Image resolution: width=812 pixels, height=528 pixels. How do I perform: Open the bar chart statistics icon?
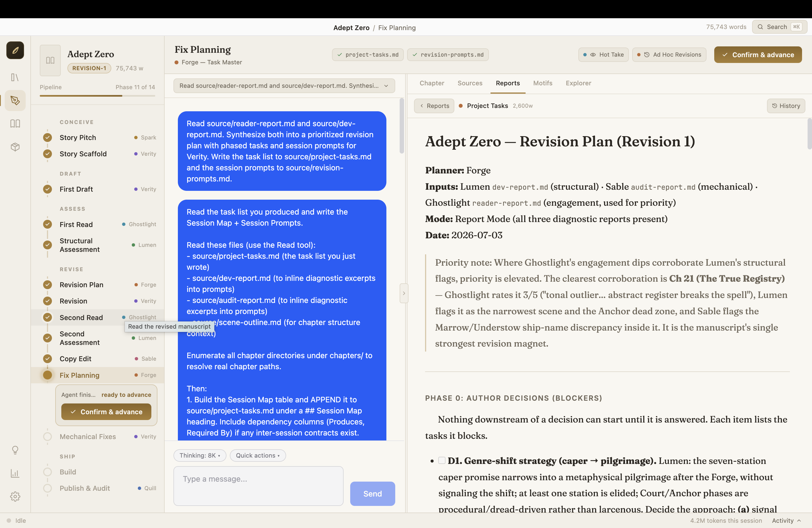tap(15, 473)
